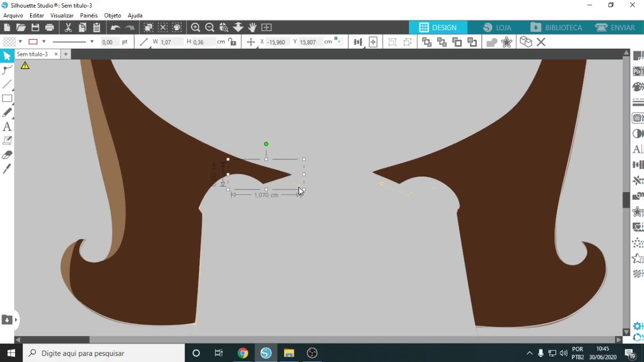Click the Ungroup objects icon
The width and height of the screenshot is (644, 362).
[x=408, y=42]
